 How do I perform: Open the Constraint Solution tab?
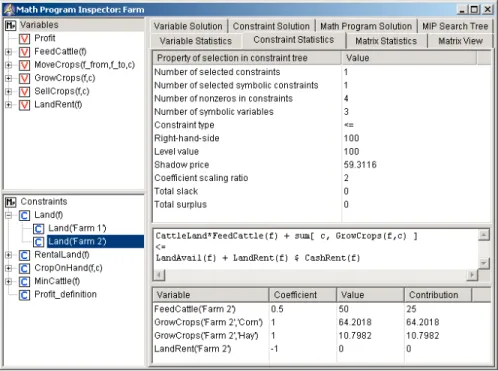tap(271, 26)
